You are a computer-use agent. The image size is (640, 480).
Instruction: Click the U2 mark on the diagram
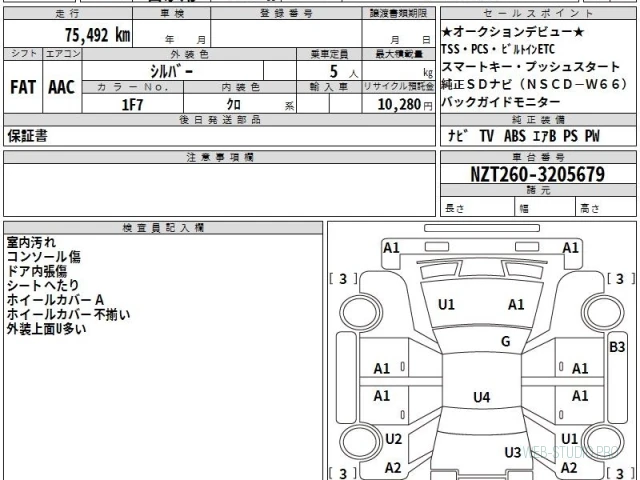[393, 439]
